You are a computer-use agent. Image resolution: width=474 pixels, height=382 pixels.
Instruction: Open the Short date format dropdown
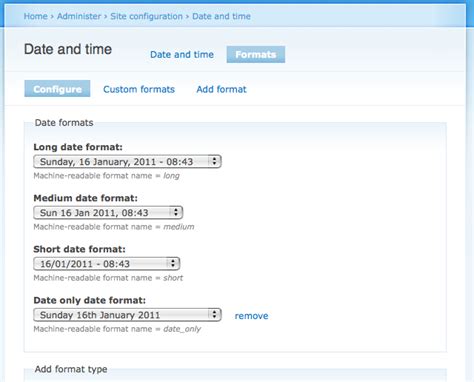(107, 264)
